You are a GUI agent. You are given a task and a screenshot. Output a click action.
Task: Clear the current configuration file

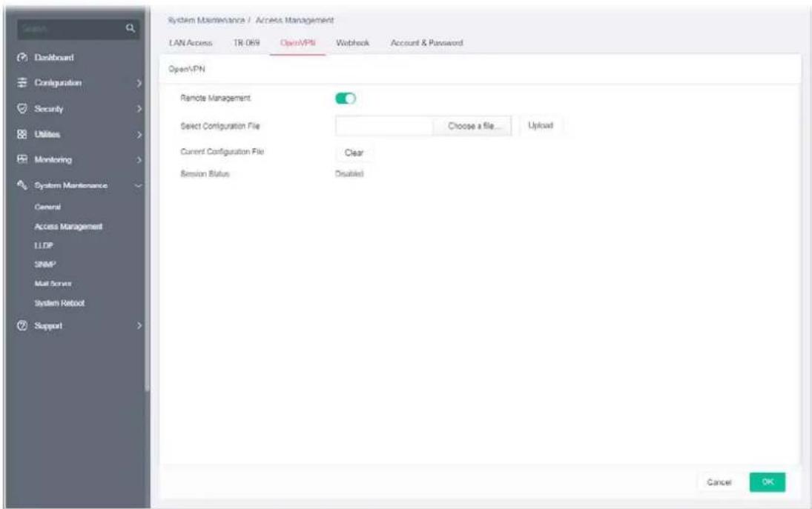354,153
